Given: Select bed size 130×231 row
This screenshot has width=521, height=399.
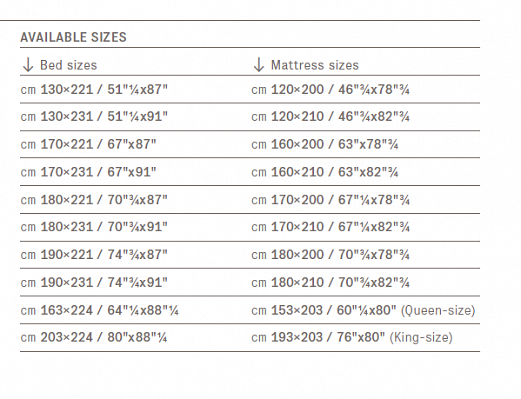Looking at the screenshot, I should pyautogui.click(x=94, y=117).
